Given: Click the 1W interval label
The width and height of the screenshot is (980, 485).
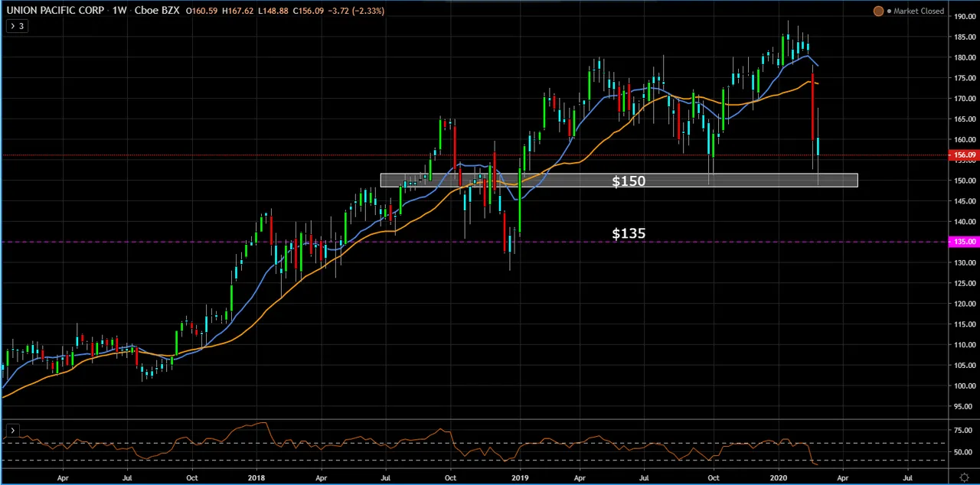Looking at the screenshot, I should [119, 11].
